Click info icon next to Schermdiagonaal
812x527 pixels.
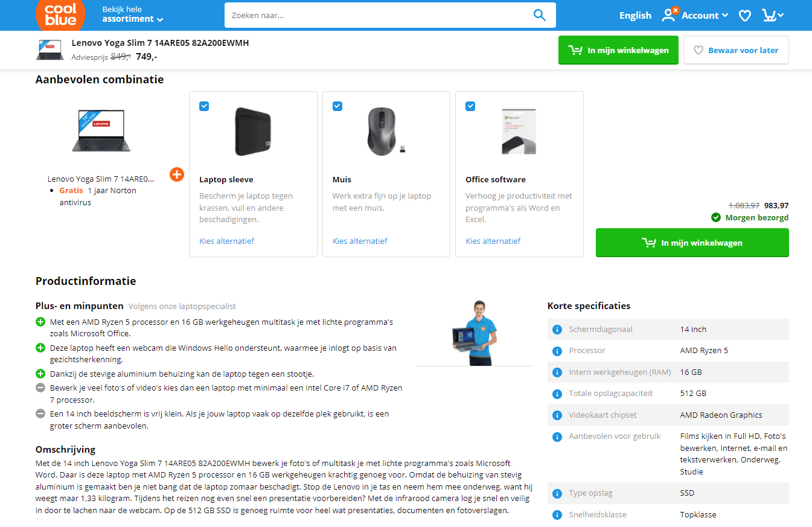[557, 330]
